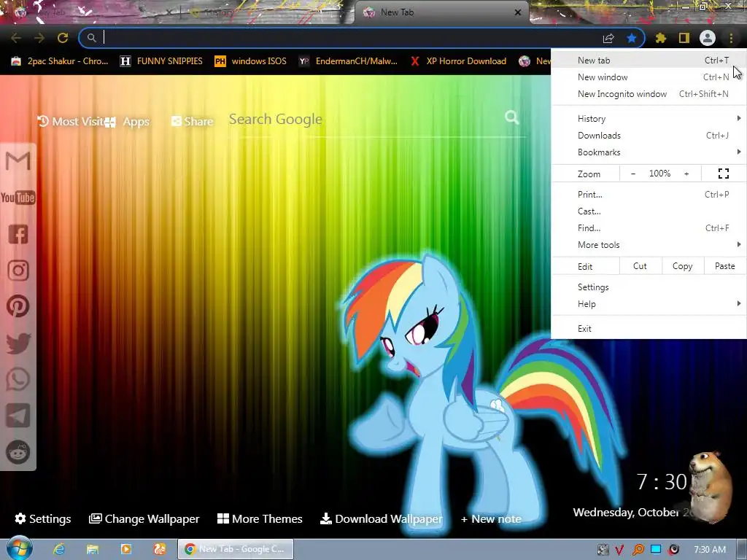Click Download Wallpaper

tap(382, 518)
